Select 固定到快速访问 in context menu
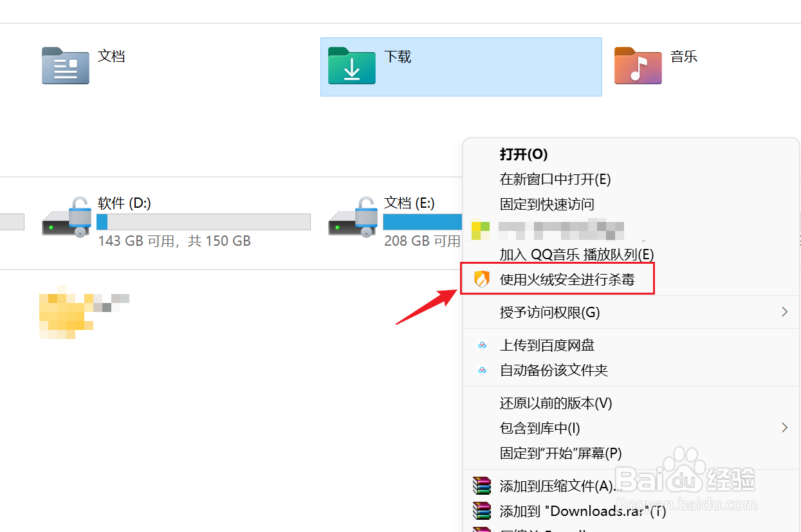The width and height of the screenshot is (801, 532). pyautogui.click(x=547, y=205)
